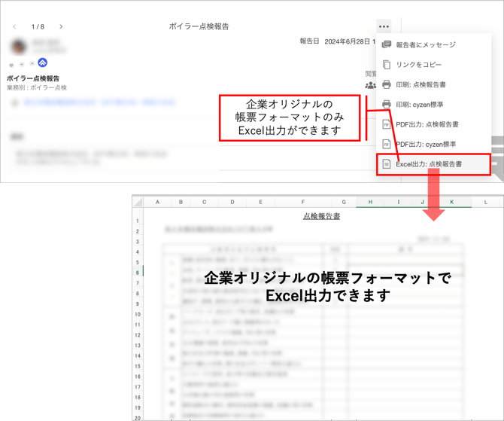Go to the previous report arrow
Image resolution: width=504 pixels, height=421 pixels.
click(14, 26)
